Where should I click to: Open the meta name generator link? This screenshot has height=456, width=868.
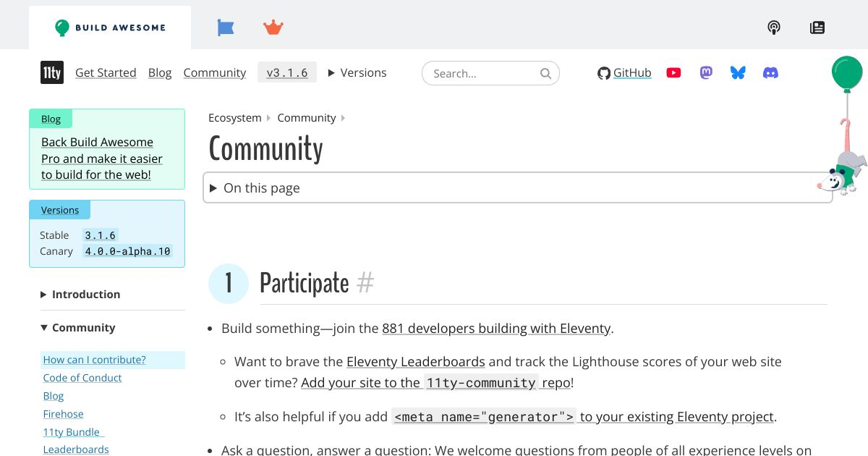[583, 416]
